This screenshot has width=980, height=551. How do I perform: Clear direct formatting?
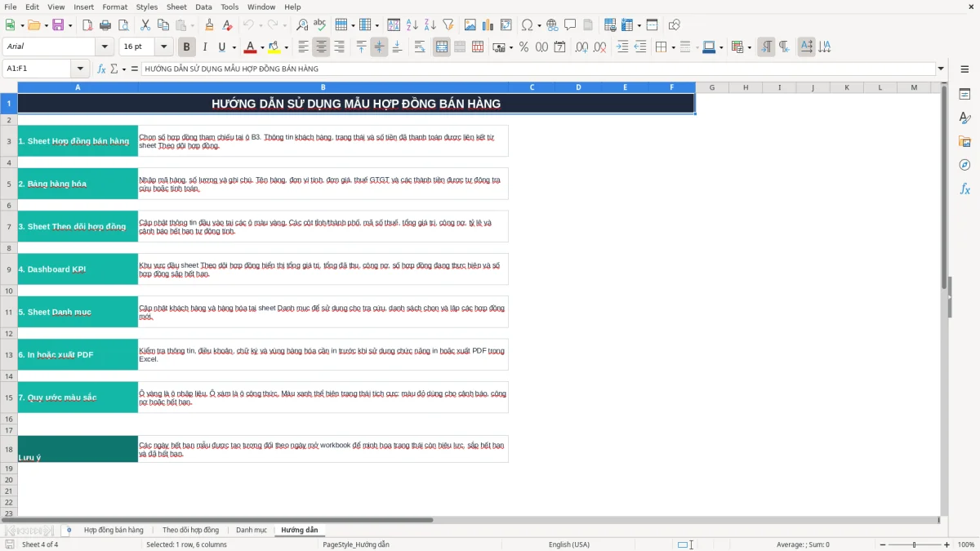228,25
